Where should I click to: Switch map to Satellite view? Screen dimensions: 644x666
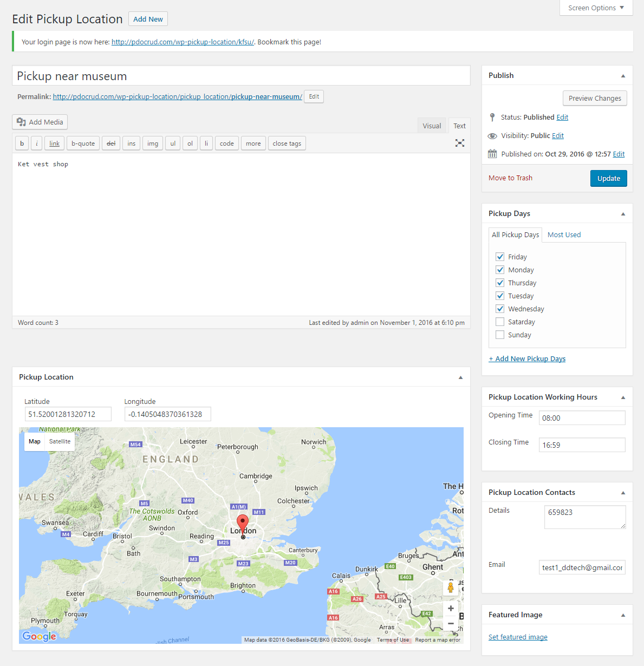[x=60, y=441]
